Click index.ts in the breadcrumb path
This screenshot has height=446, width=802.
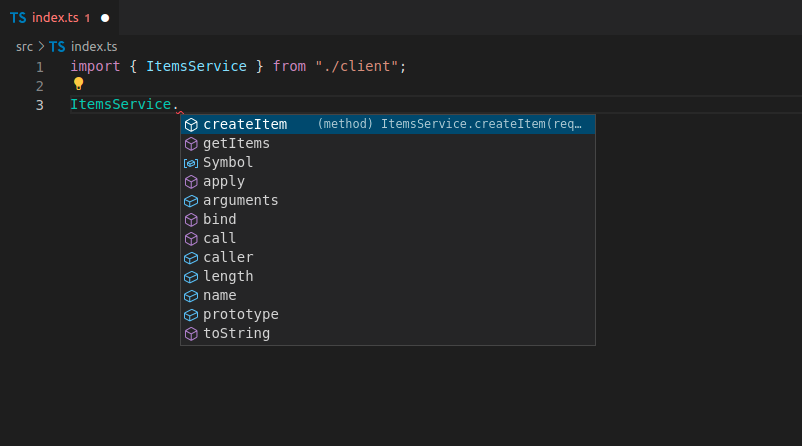coord(93,47)
